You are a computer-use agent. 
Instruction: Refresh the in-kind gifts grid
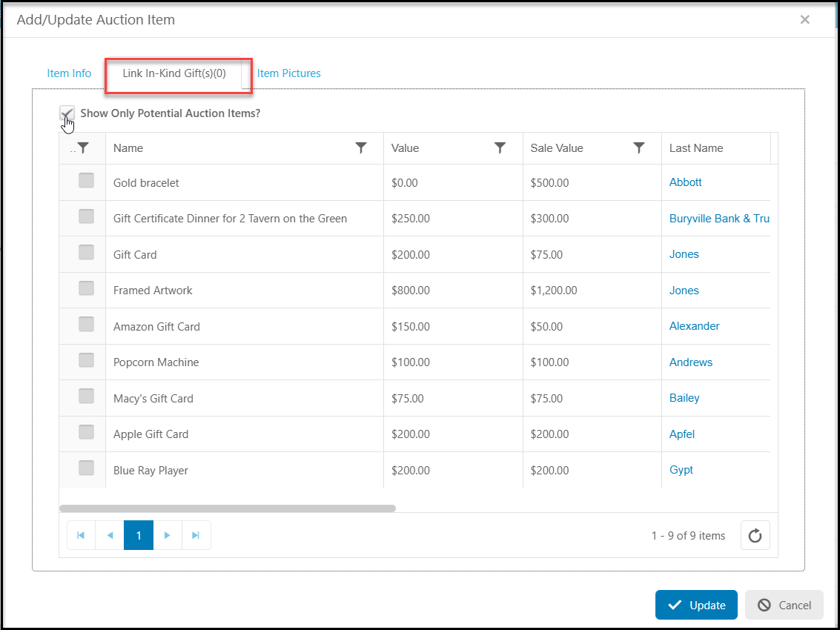[x=755, y=535]
